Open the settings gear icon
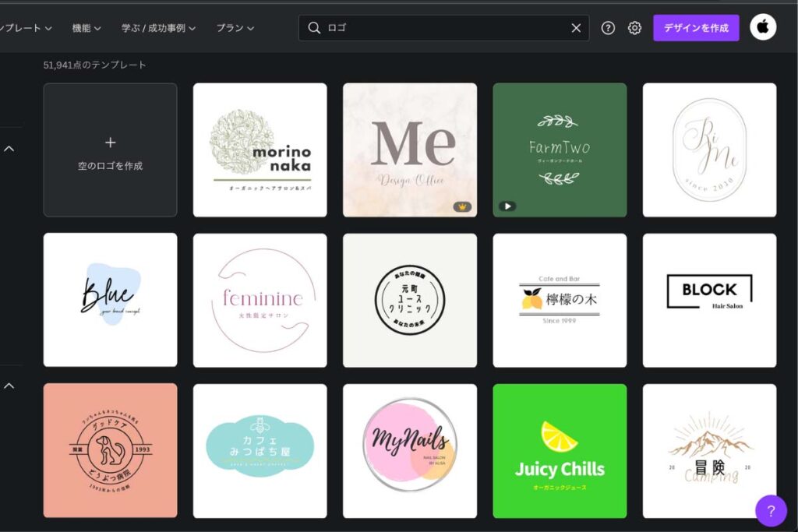Screen dimensions: 798x532 tap(634, 27)
